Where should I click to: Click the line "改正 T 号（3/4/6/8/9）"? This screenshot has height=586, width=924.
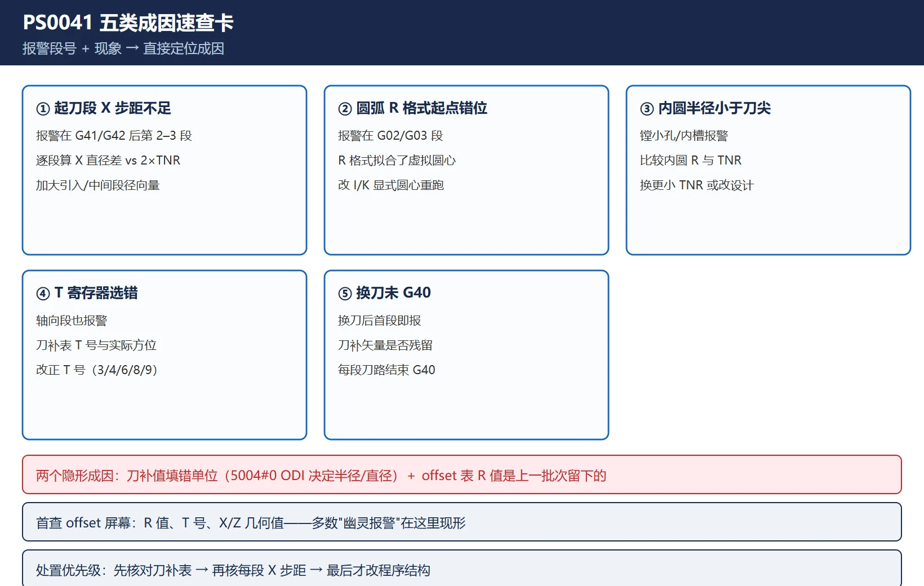click(x=97, y=370)
